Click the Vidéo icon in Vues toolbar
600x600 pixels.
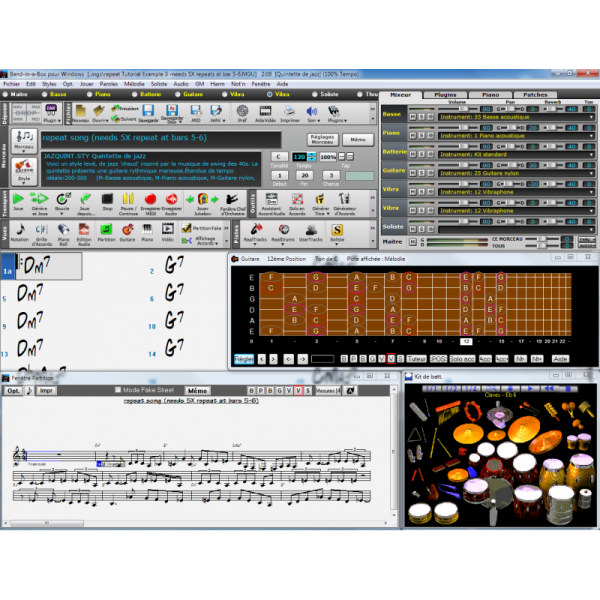click(167, 229)
